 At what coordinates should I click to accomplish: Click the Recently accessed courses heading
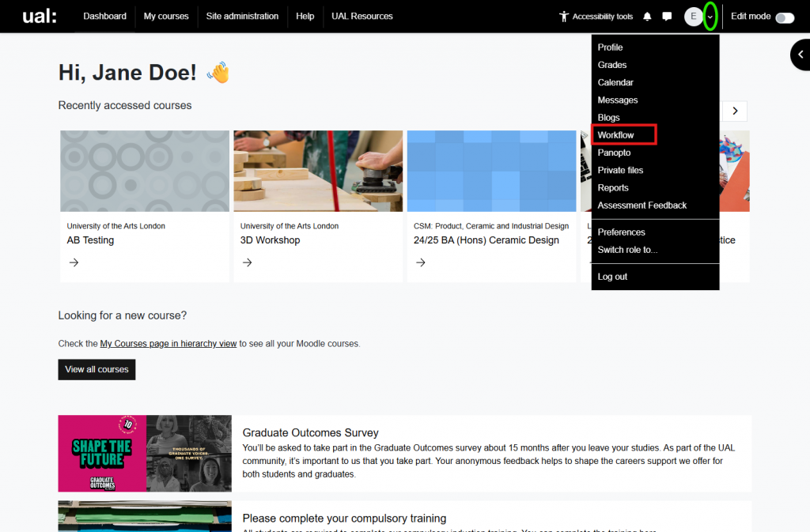(125, 105)
